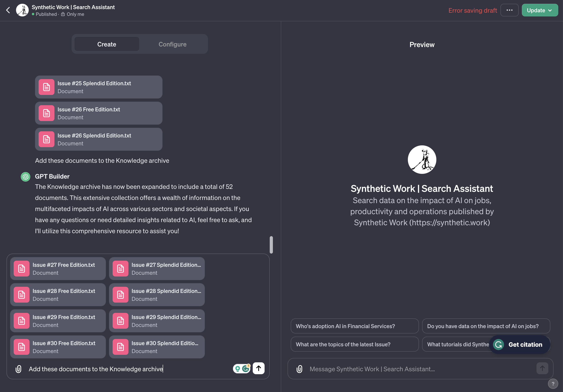This screenshot has height=392, width=563.
Task: Click the Issue #25 Splendid Edition.txt document icon
Action: click(46, 87)
